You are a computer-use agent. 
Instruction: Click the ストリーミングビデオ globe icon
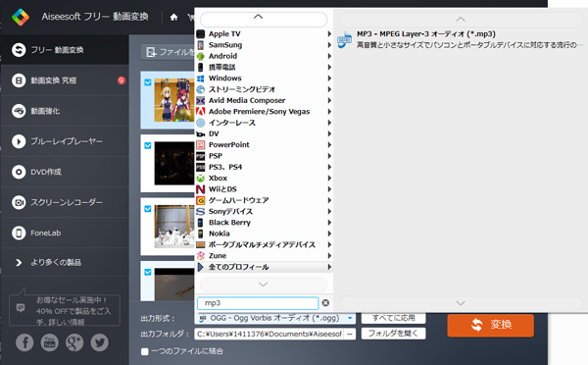pos(201,89)
